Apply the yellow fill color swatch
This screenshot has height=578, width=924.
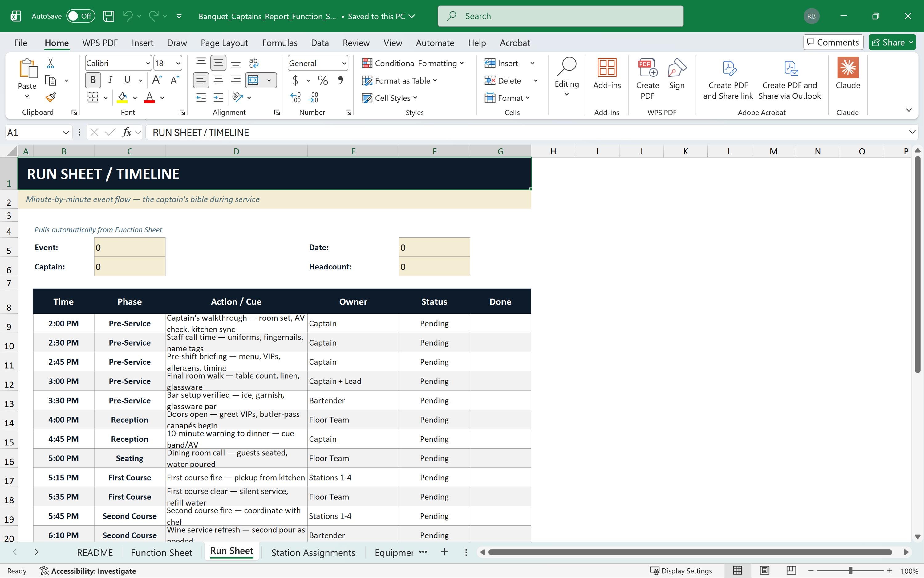pos(122,97)
